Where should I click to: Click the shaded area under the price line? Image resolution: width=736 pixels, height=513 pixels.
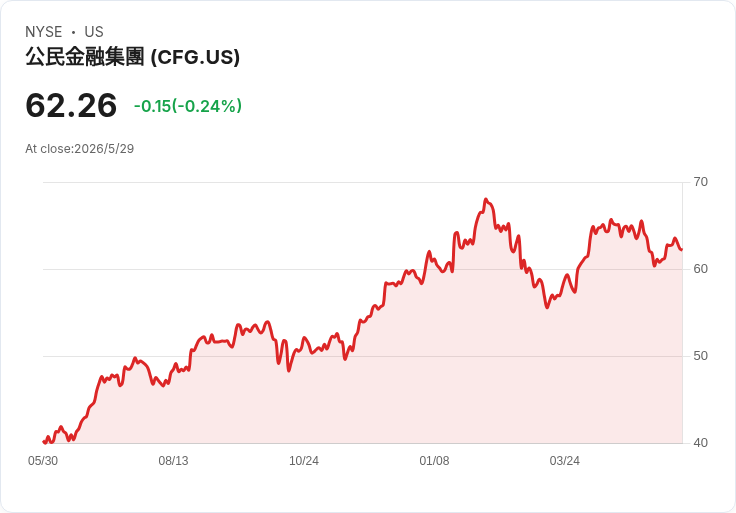click(422, 375)
